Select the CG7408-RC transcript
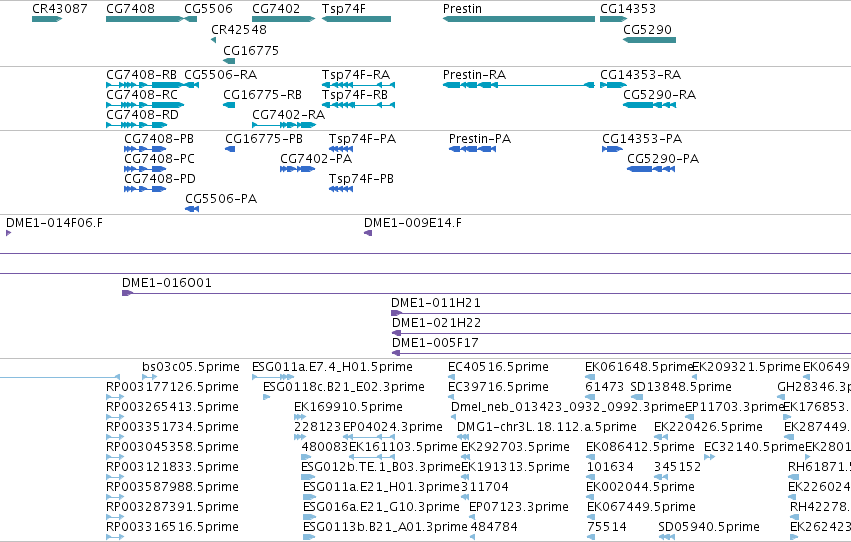The width and height of the screenshot is (851, 542). click(145, 105)
